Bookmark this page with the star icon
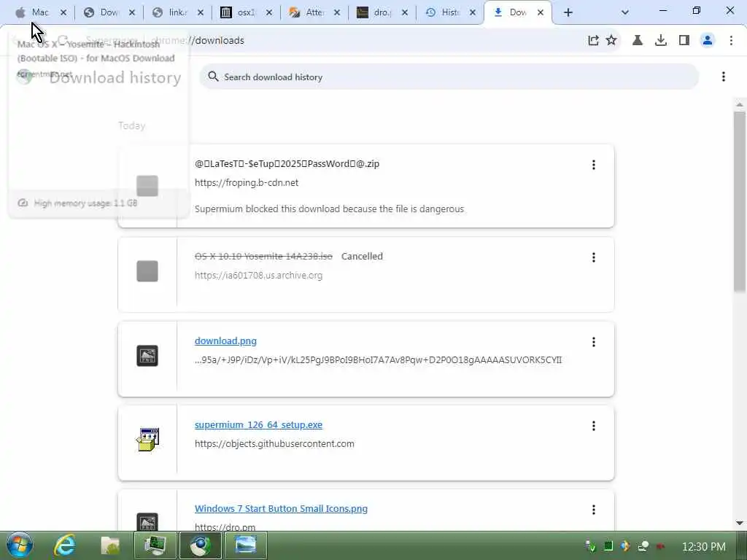 [611, 41]
